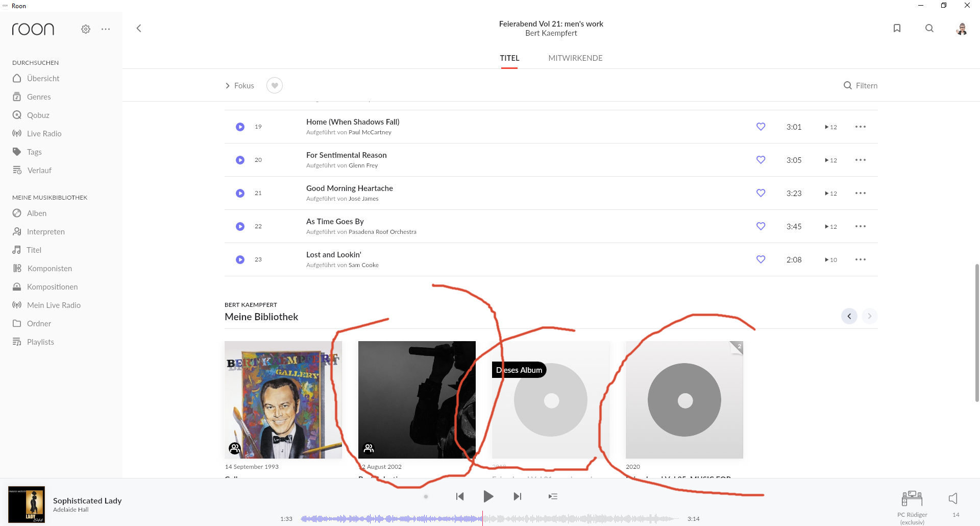Viewport: 980px width, 526px height.
Task: Skip to previous track in the player
Action: 460,496
